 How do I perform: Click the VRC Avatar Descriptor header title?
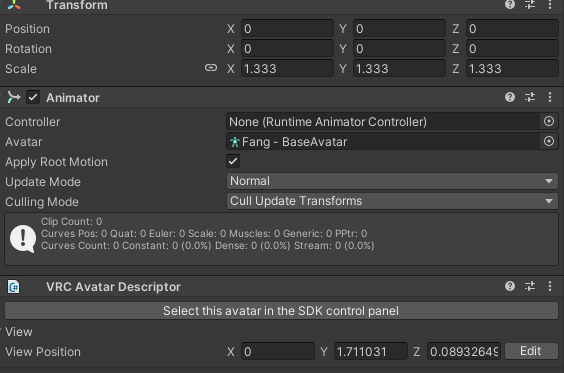point(113,287)
